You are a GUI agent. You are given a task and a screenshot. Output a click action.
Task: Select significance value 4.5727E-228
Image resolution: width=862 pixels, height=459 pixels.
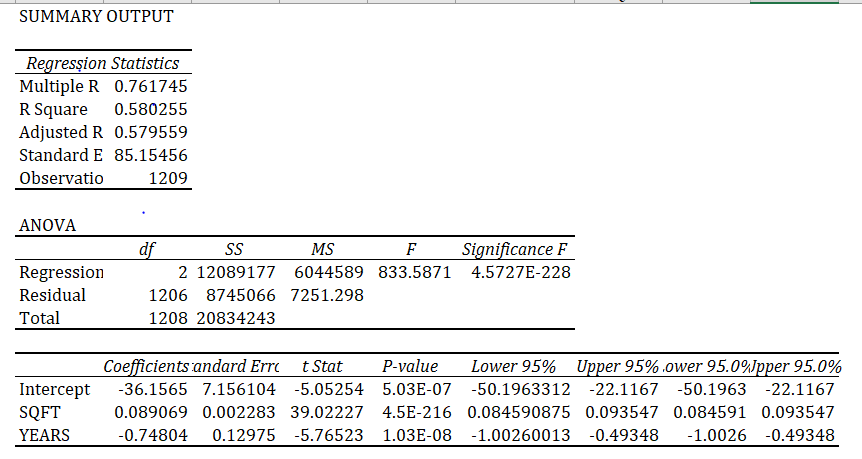pos(521,273)
